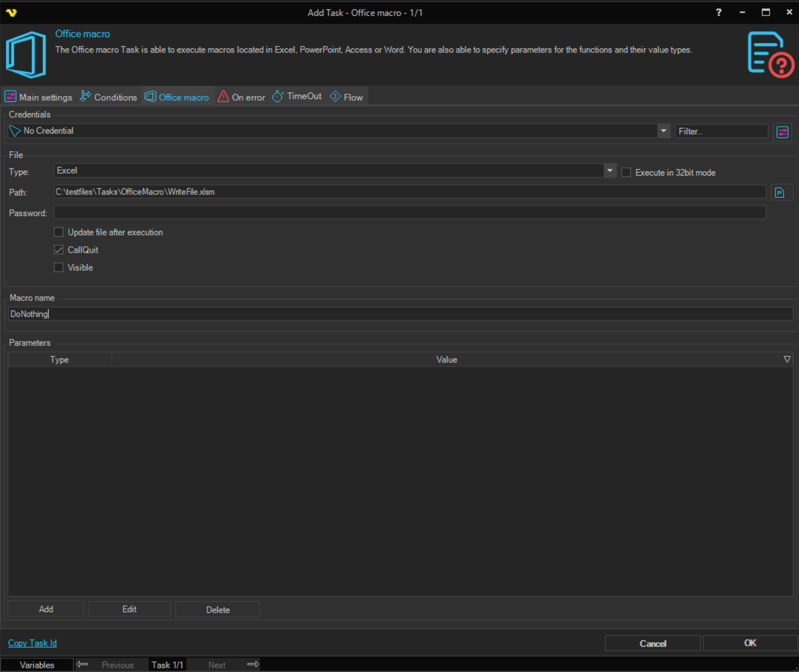The width and height of the screenshot is (799, 672).
Task: Open the Parameters column filter triangle
Action: coord(787,359)
